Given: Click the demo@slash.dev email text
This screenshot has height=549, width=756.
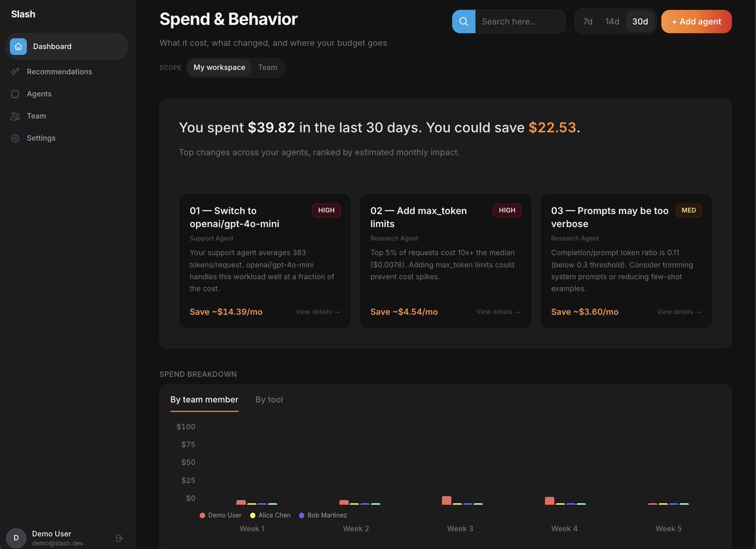Looking at the screenshot, I should point(58,543).
